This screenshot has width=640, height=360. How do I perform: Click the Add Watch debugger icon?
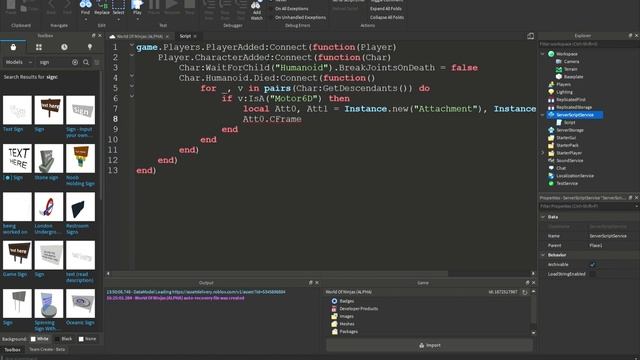tap(256, 11)
